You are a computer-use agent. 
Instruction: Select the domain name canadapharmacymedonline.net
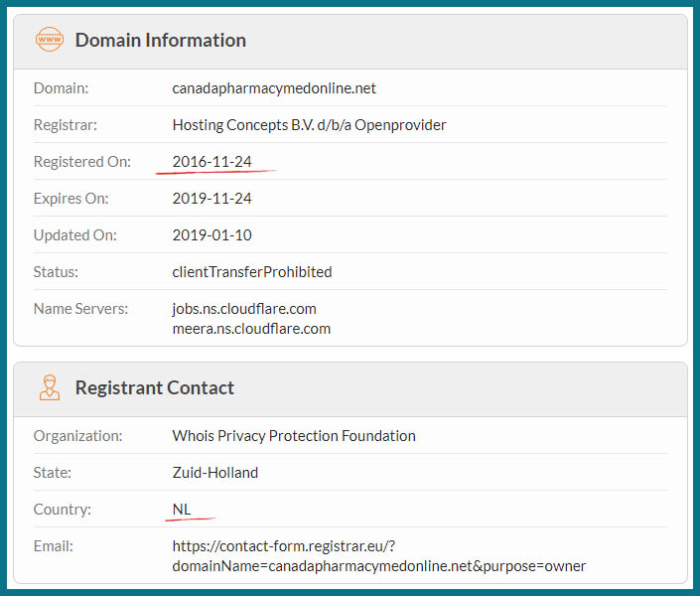click(x=274, y=88)
